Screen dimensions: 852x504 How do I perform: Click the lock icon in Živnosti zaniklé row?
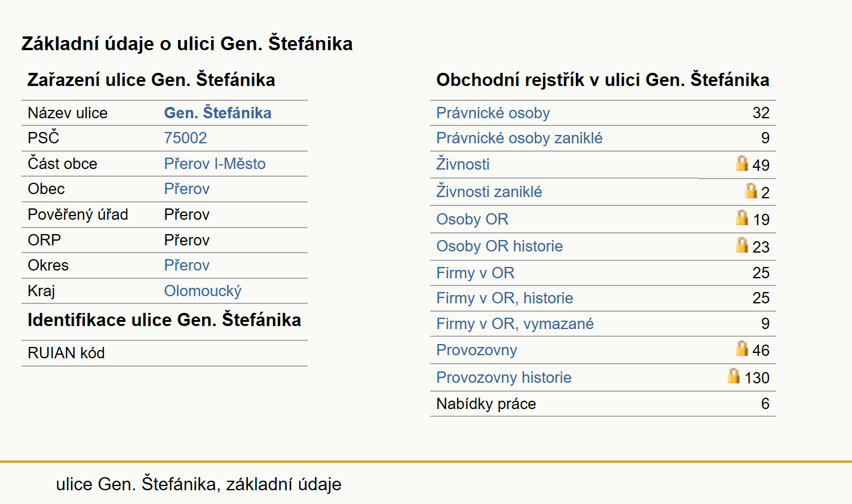coord(751,190)
